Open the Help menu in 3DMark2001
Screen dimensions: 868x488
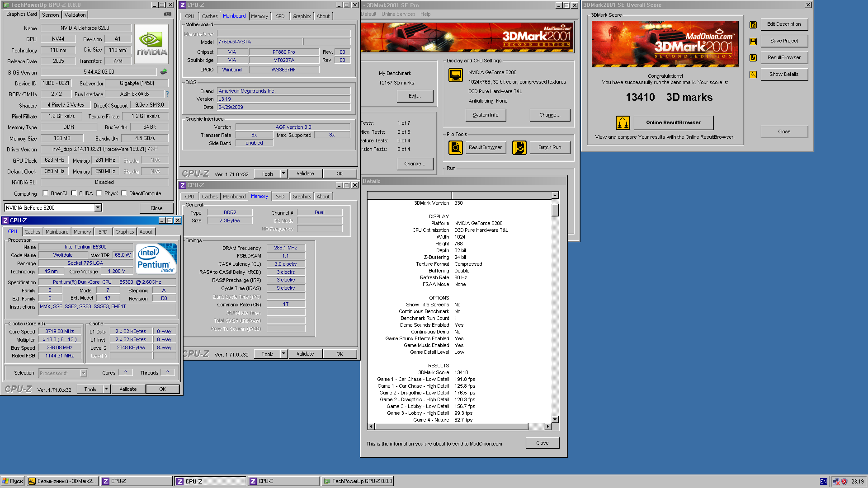pos(425,14)
